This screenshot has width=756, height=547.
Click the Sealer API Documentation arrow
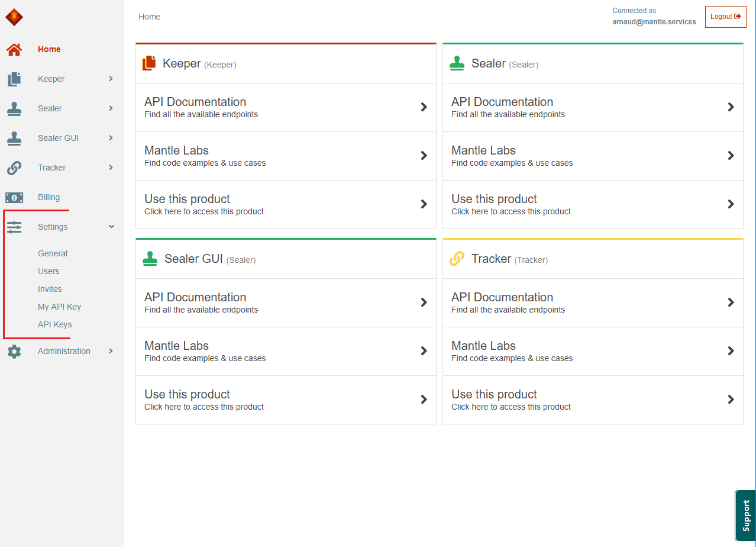pyautogui.click(x=731, y=107)
